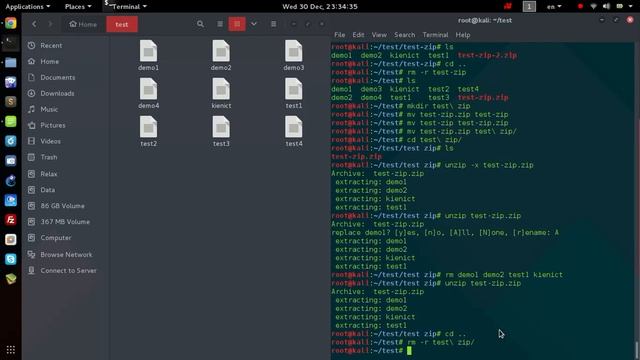Open the terminal View menu
Image resolution: width=640 pixels, height=360 pixels.
[379, 35]
